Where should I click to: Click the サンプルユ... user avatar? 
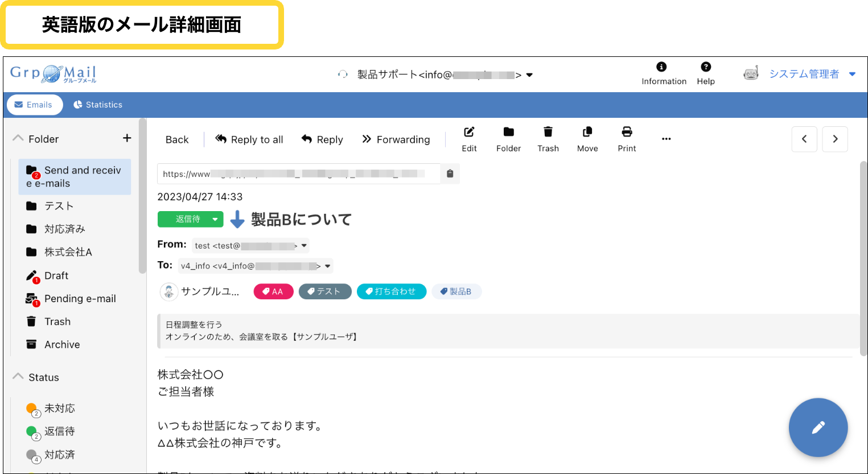point(168,292)
